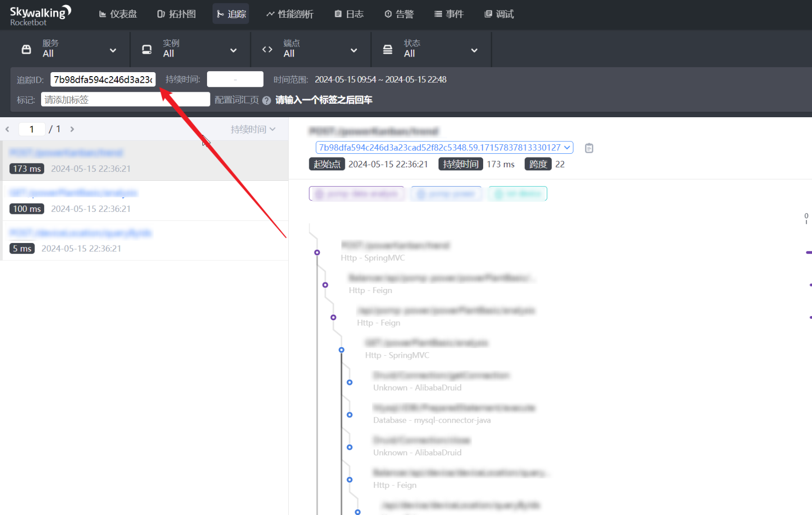Open the 事件 events tab

[449, 14]
